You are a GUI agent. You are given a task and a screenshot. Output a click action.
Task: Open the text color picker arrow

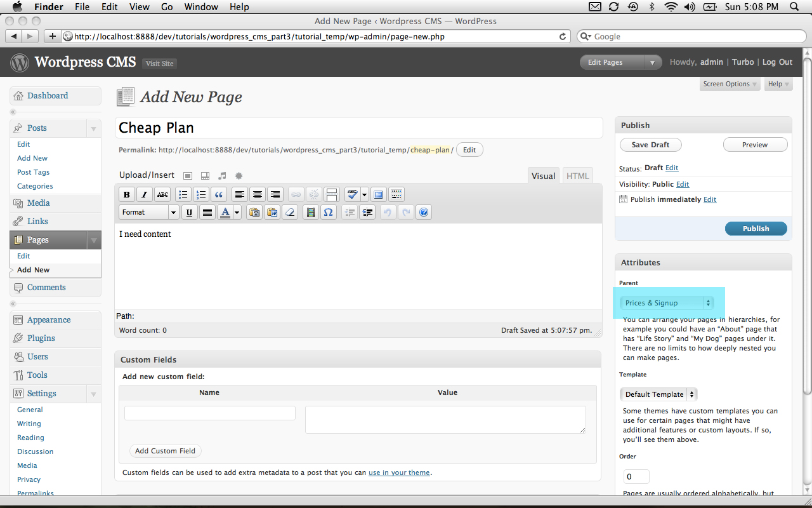(x=237, y=212)
